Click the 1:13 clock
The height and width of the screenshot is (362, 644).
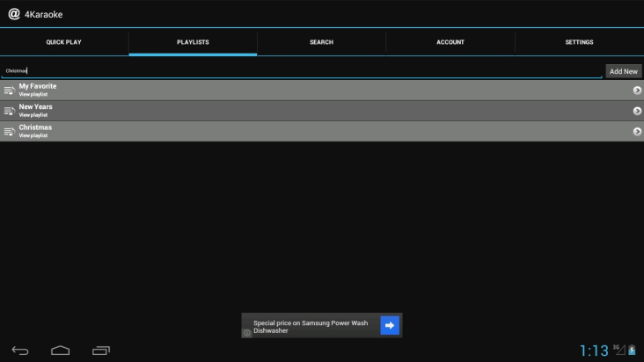tap(594, 351)
